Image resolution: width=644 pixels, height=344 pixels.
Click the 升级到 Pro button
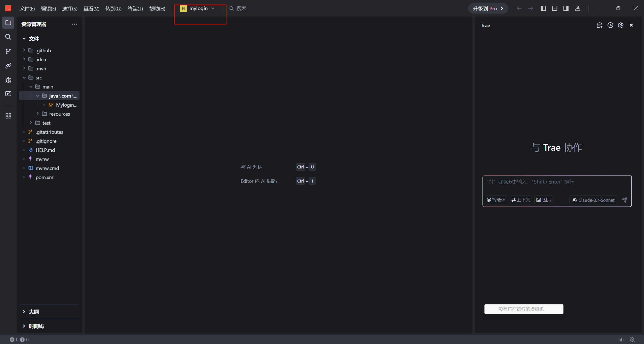tap(488, 9)
